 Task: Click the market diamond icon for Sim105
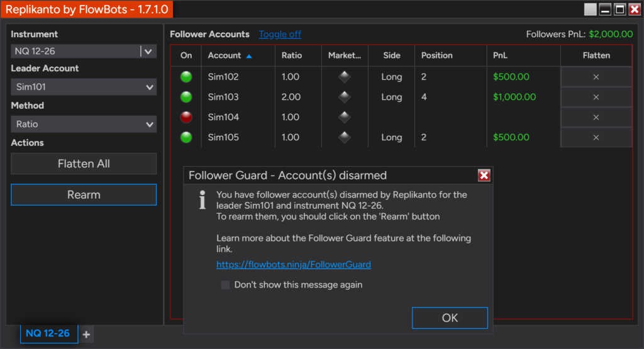click(x=344, y=137)
